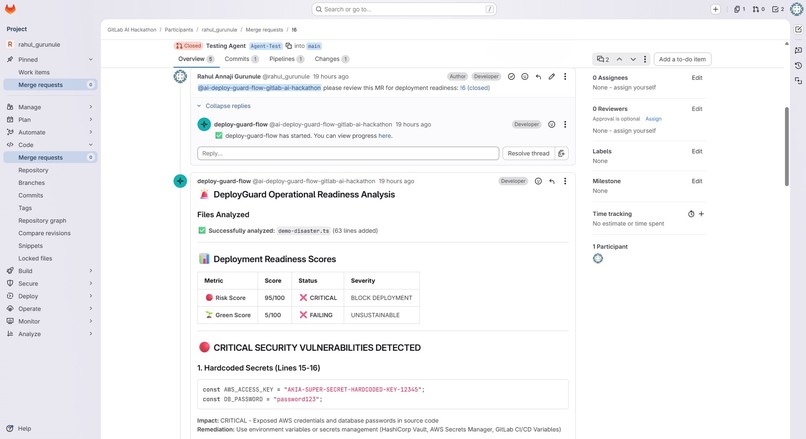Reply to DeployGuard analysis comment

pyautogui.click(x=552, y=181)
